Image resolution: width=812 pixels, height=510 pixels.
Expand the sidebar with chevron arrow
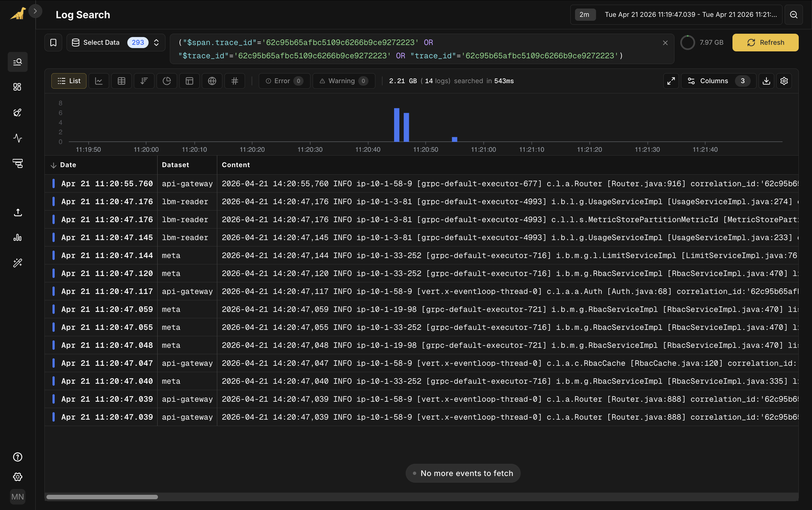[x=35, y=11]
